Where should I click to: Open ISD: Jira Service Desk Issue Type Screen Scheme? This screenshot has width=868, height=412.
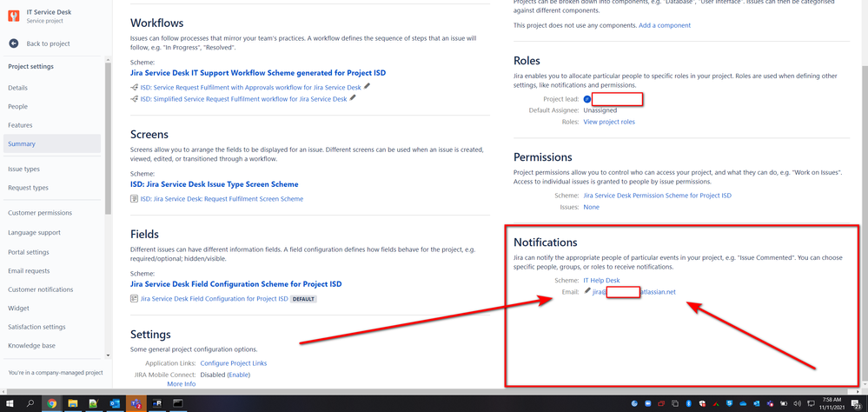[215, 184]
